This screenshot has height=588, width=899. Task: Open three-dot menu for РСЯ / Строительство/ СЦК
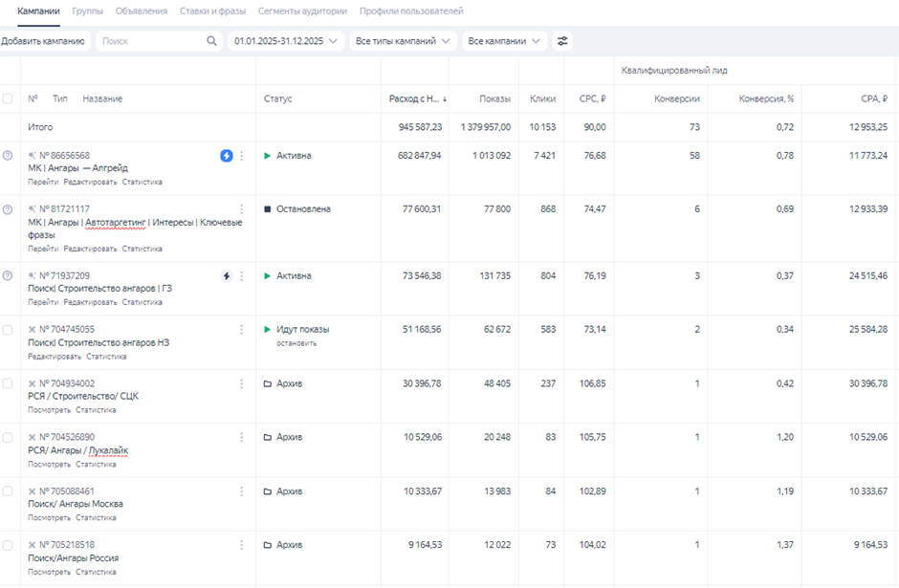241,383
